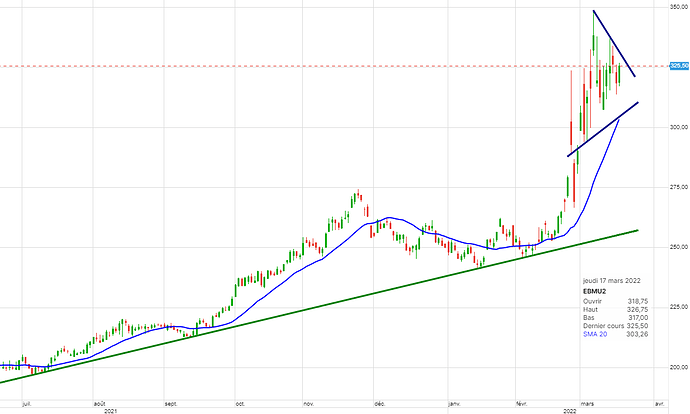Click the 275,00 price axis label
Screen dimensions: 690x414
(679, 187)
